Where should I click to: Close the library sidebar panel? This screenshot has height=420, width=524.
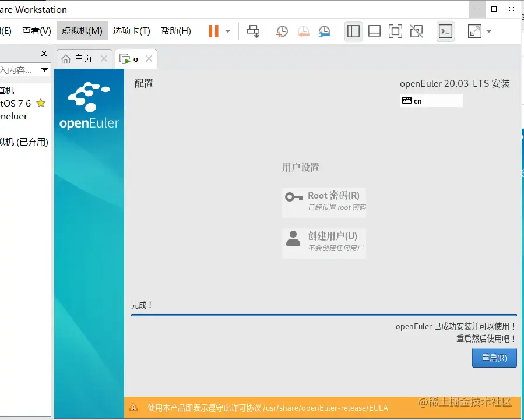click(x=44, y=54)
